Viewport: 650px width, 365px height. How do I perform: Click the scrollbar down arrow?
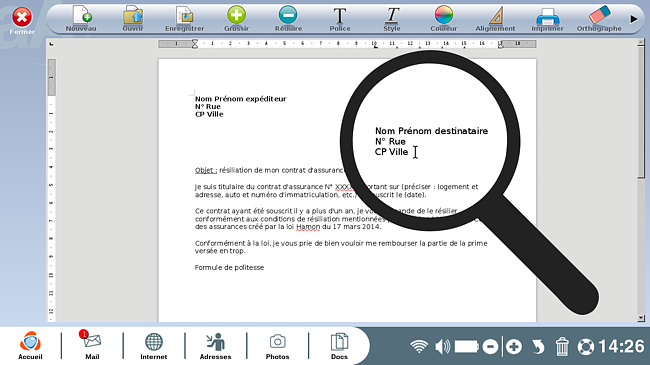click(641, 318)
